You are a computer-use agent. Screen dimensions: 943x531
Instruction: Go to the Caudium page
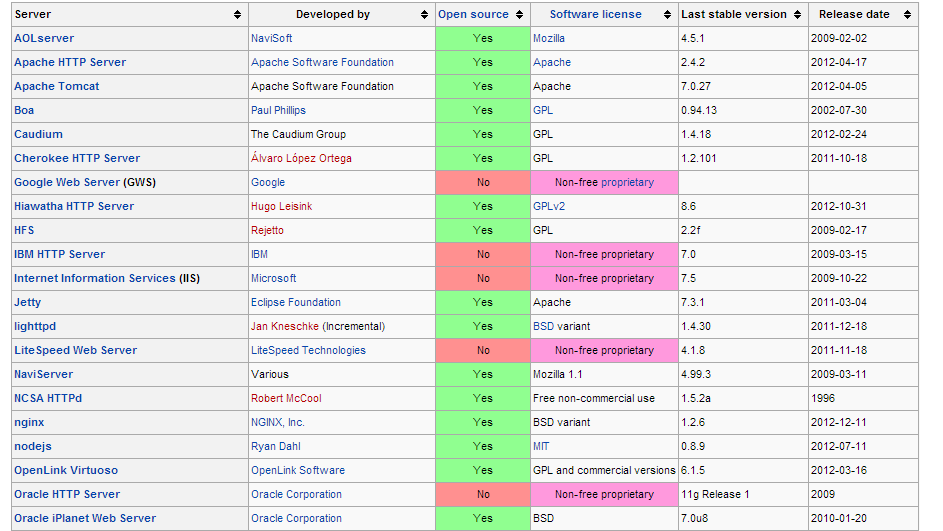[38, 135]
